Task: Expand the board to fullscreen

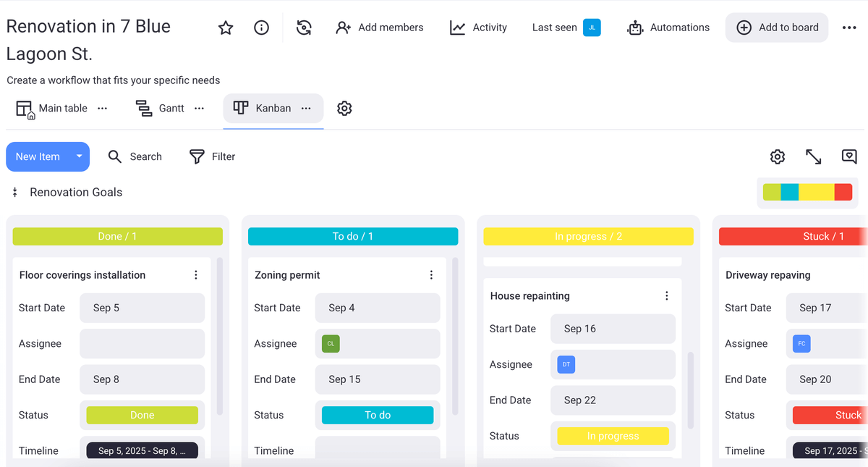Action: tap(814, 156)
